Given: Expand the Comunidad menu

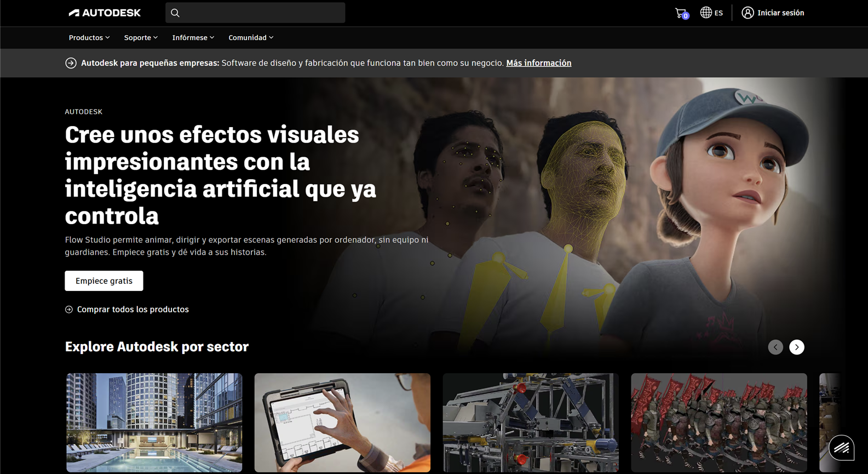Looking at the screenshot, I should point(251,38).
